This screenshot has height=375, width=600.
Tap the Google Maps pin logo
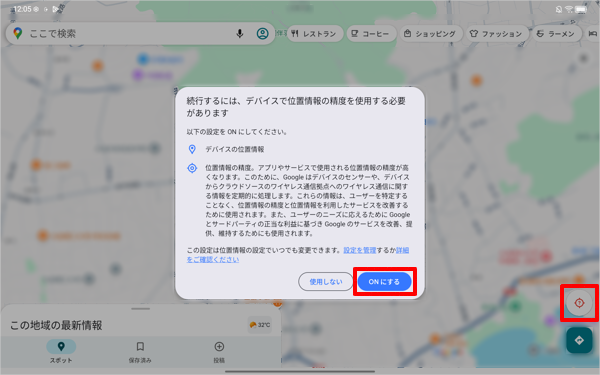(x=18, y=33)
